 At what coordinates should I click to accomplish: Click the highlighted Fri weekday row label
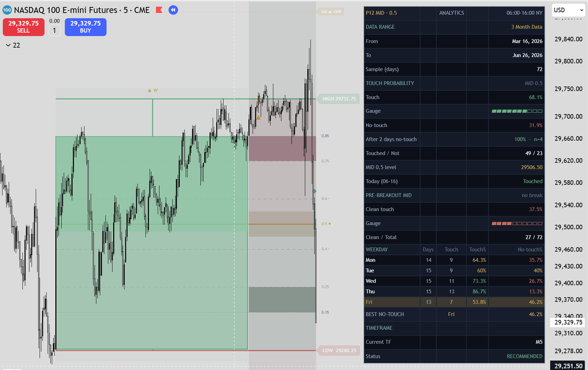(x=369, y=302)
